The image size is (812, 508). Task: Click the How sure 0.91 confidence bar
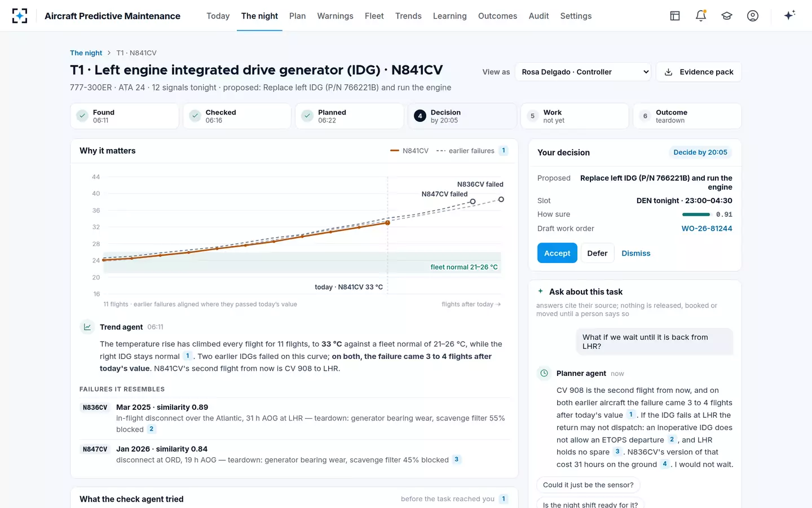[696, 214]
